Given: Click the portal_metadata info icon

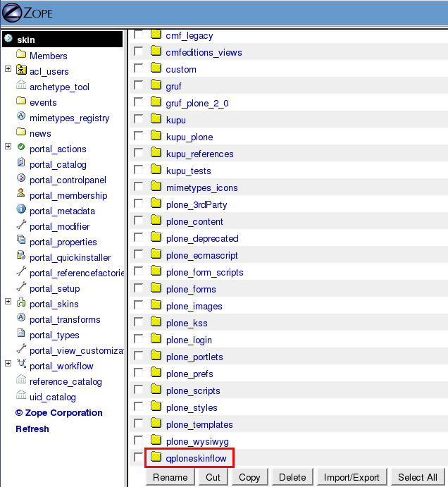Looking at the screenshot, I should (21, 209).
